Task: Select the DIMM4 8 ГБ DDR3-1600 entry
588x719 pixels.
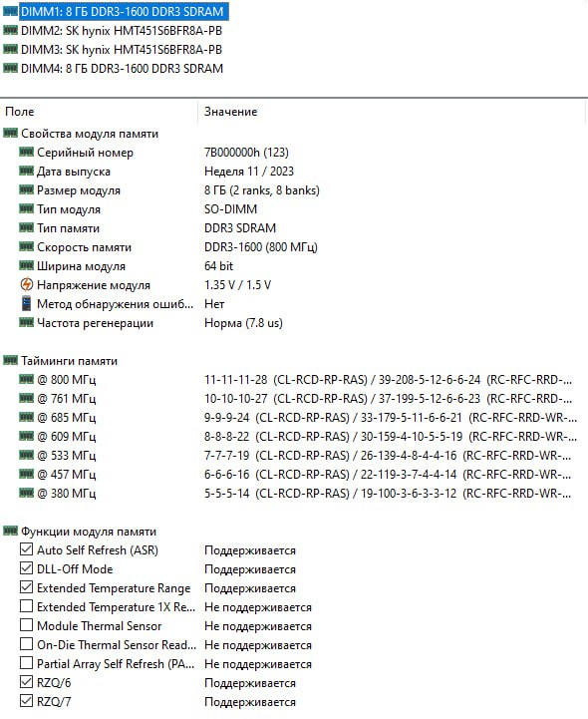Action: click(122, 69)
